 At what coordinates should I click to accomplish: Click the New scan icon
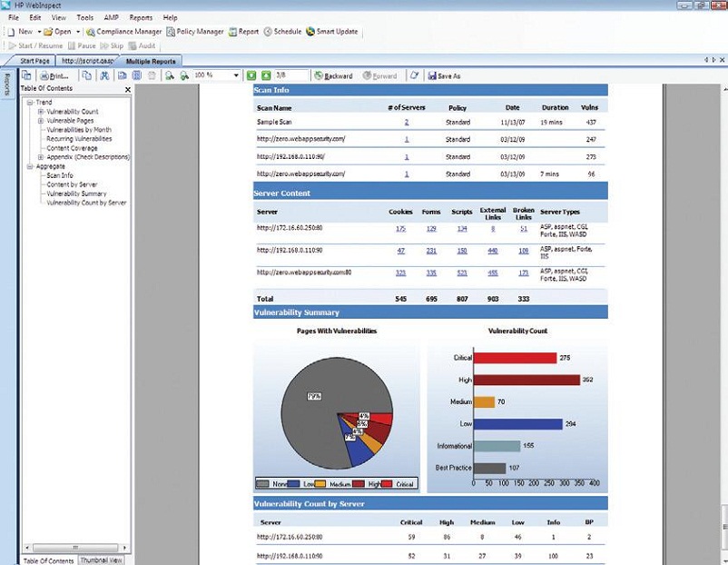point(12,32)
